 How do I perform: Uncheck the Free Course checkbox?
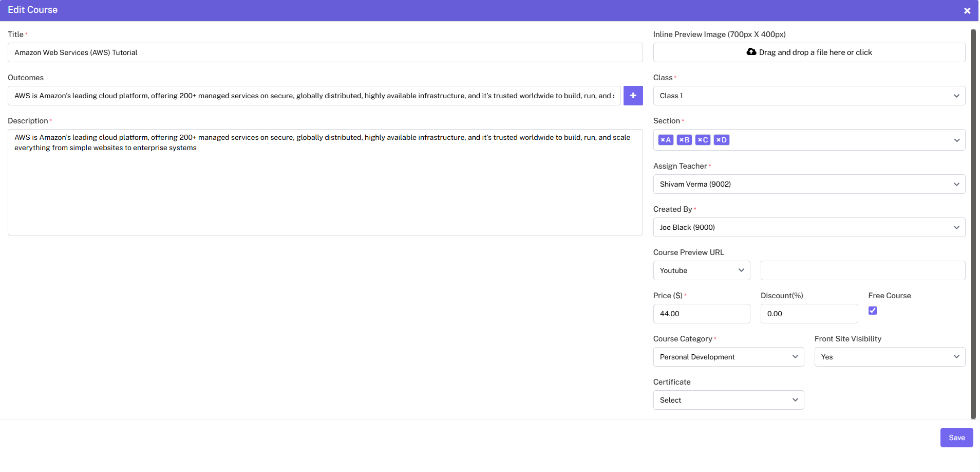(x=872, y=311)
